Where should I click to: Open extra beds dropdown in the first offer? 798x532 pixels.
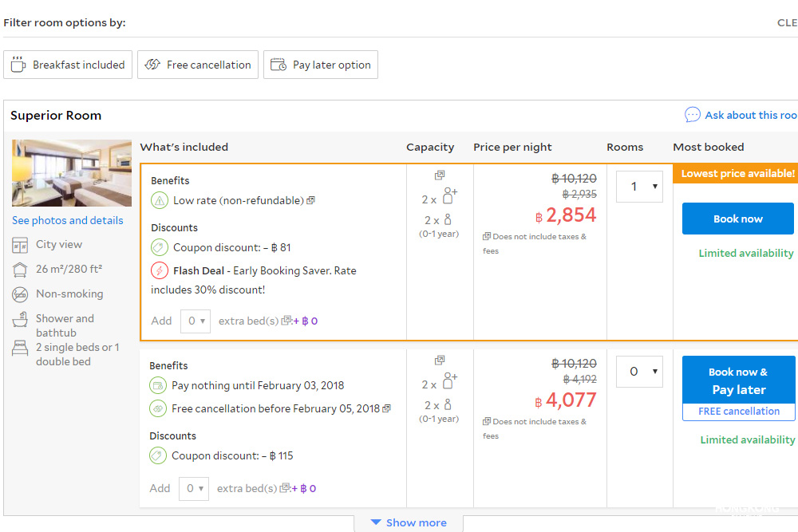coord(195,321)
